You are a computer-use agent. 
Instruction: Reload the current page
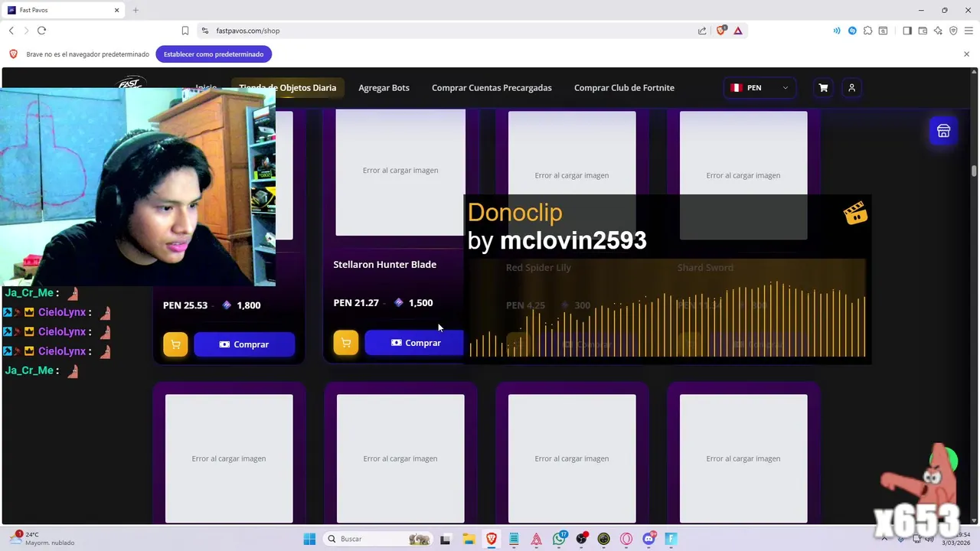[41, 31]
